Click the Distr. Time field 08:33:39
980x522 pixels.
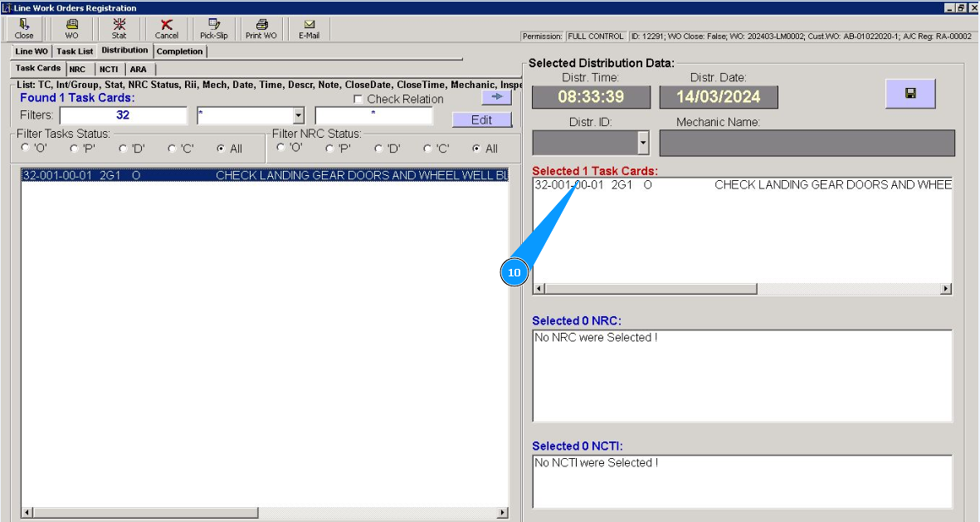point(591,97)
